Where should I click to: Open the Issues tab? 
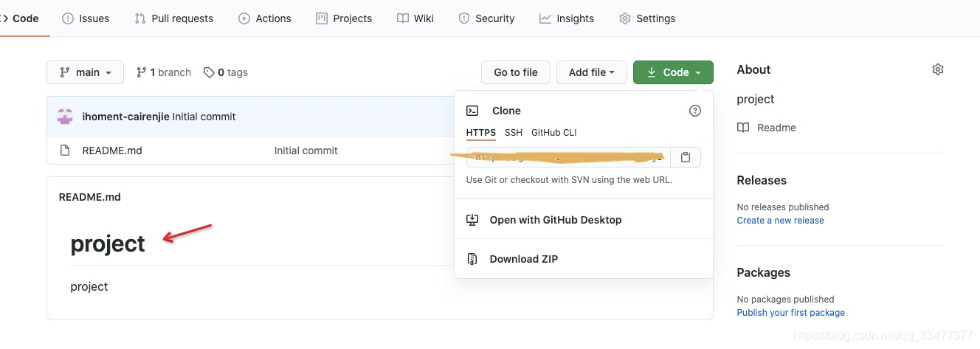click(x=86, y=18)
